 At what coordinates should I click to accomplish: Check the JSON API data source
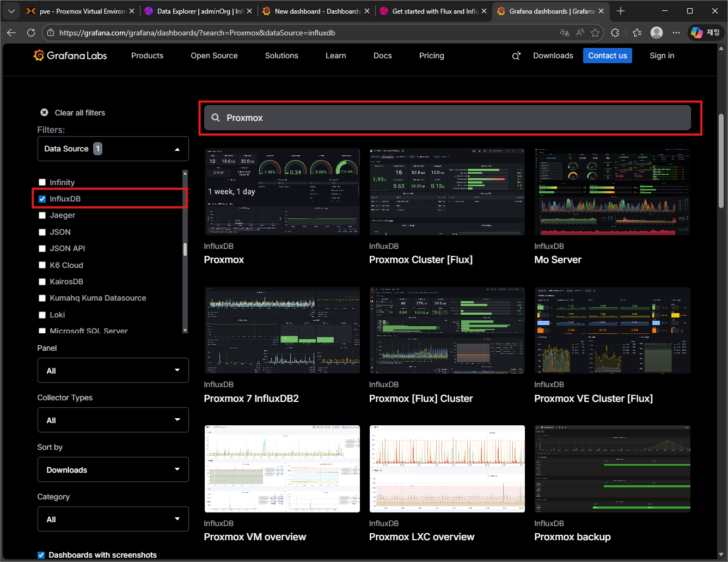pos(42,248)
